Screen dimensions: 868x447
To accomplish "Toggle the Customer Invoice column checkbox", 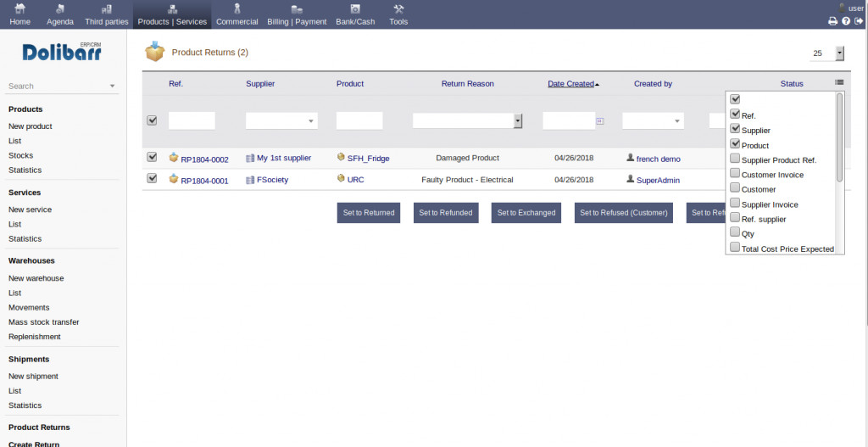I will [x=735, y=174].
